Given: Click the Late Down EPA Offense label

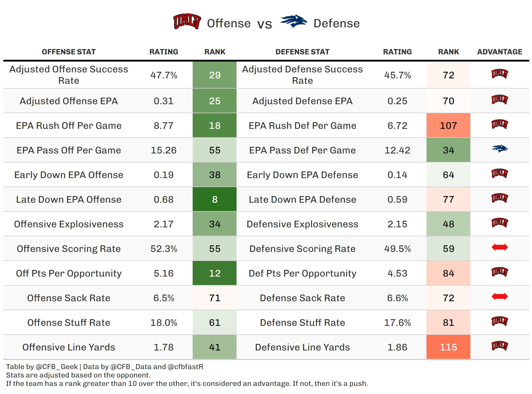Looking at the screenshot, I should pyautogui.click(x=69, y=199).
